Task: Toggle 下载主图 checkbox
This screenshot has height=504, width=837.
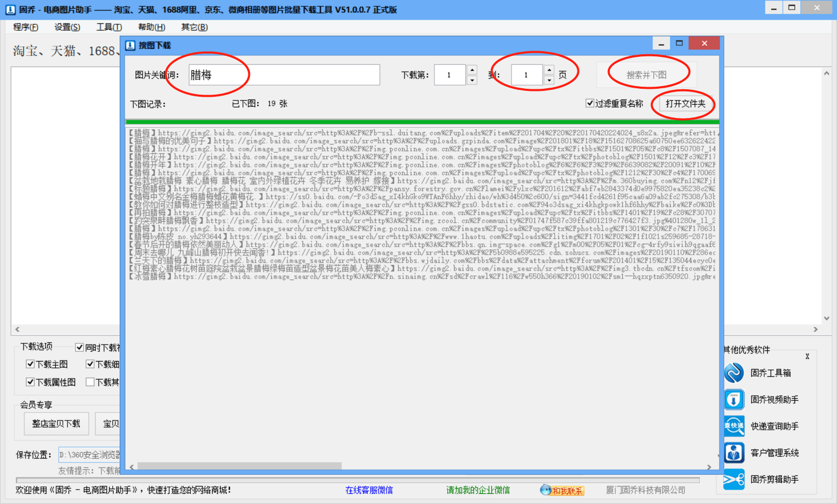Action: (30, 364)
